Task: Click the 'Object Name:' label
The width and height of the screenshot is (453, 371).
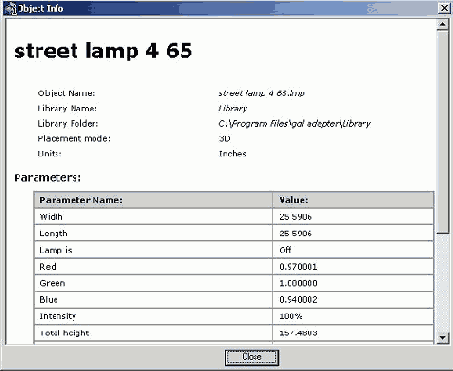Action: (66, 93)
